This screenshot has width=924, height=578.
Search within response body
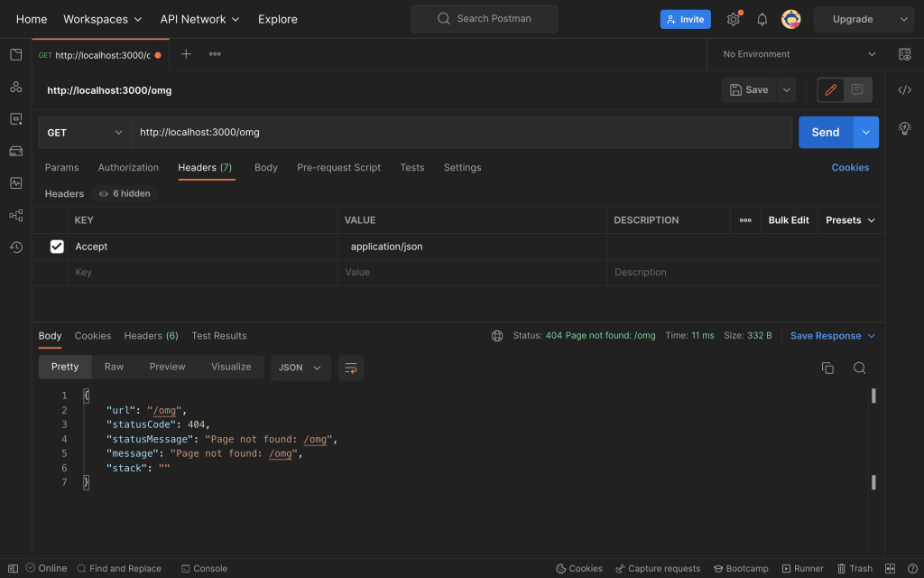859,368
